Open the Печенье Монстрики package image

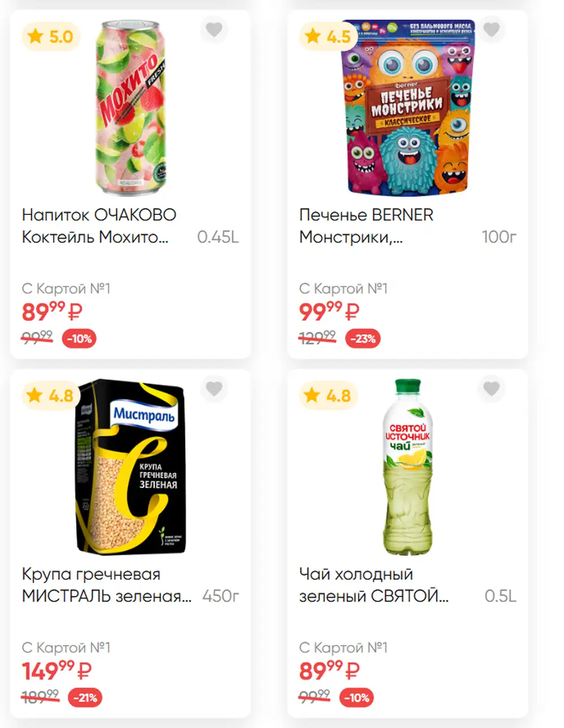coord(408,108)
